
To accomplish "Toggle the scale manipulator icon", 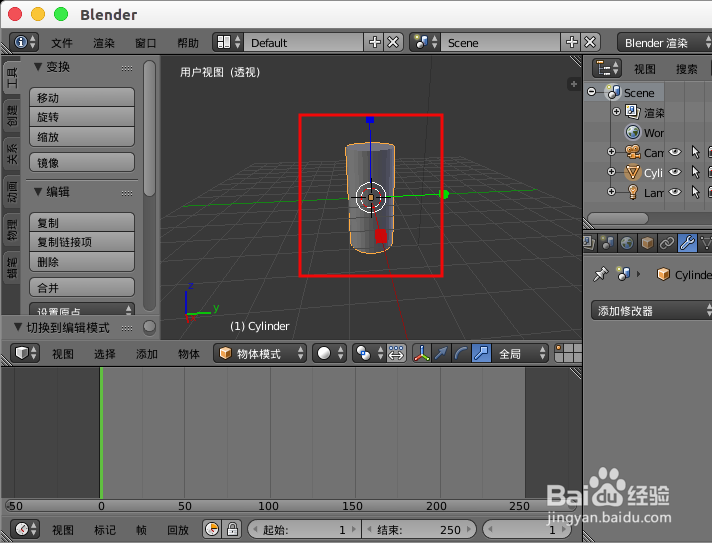I will click(481, 353).
